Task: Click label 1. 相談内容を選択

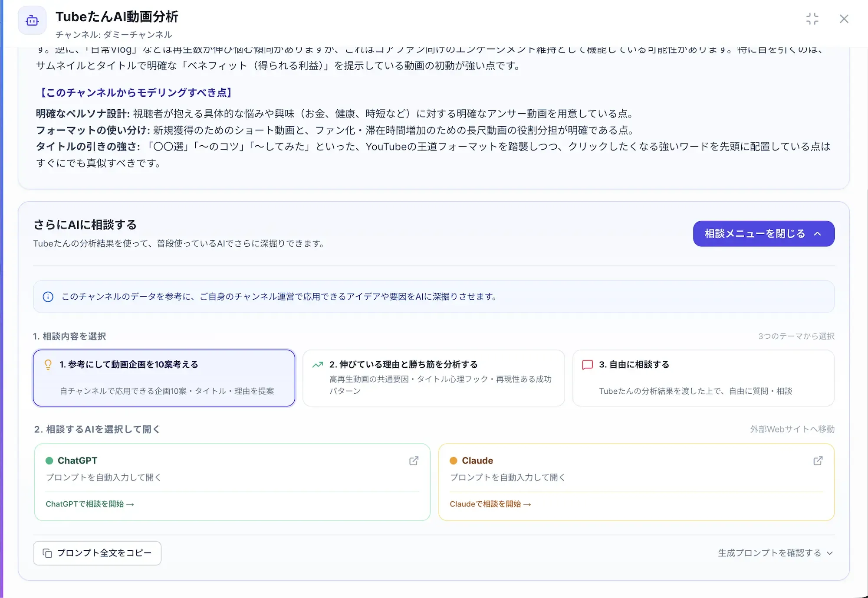Action: pos(69,336)
